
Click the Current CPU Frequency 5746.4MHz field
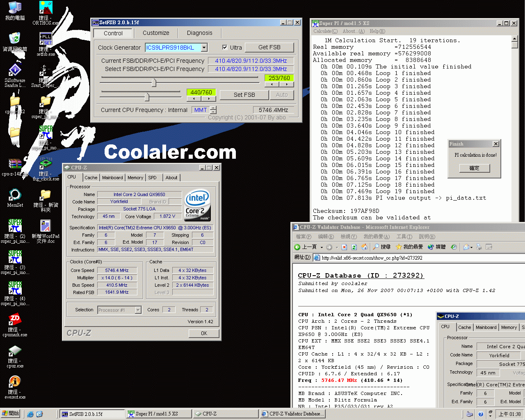273,110
